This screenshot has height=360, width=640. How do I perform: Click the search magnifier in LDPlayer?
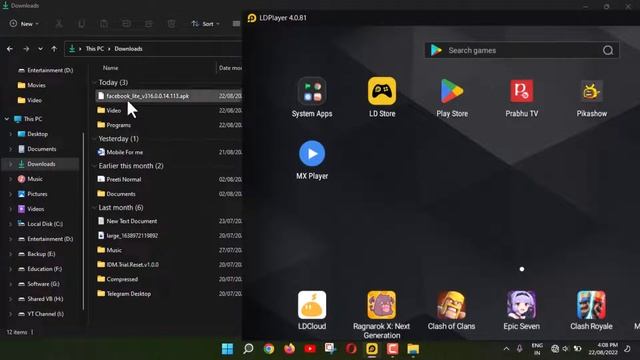[x=608, y=50]
